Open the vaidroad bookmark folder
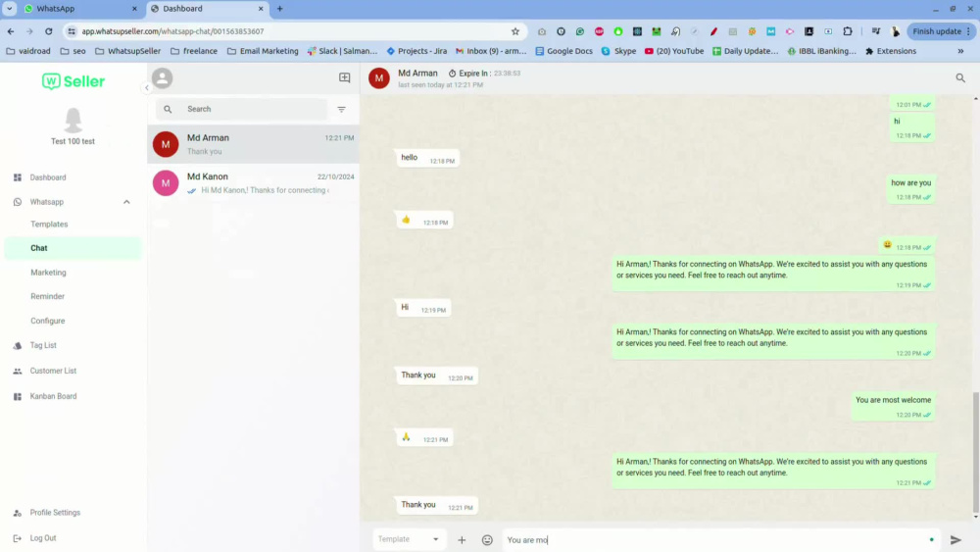The height and width of the screenshot is (552, 980). (x=28, y=51)
